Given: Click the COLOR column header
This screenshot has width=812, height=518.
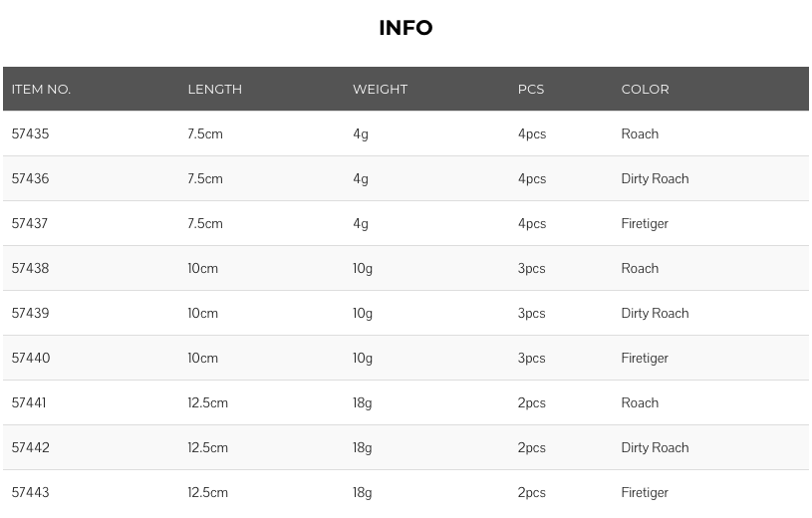Looking at the screenshot, I should pyautogui.click(x=645, y=89).
